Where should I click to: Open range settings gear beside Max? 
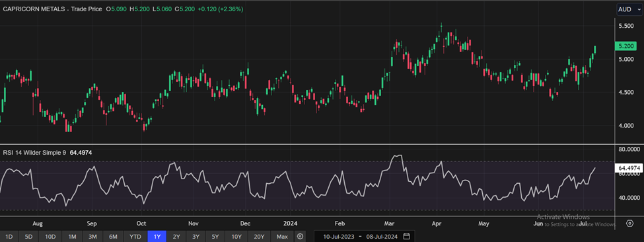(301, 236)
